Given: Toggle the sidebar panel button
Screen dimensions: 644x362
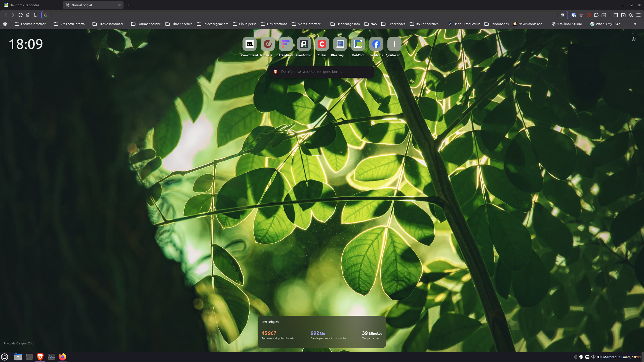Looking at the screenshot, I should (616, 15).
